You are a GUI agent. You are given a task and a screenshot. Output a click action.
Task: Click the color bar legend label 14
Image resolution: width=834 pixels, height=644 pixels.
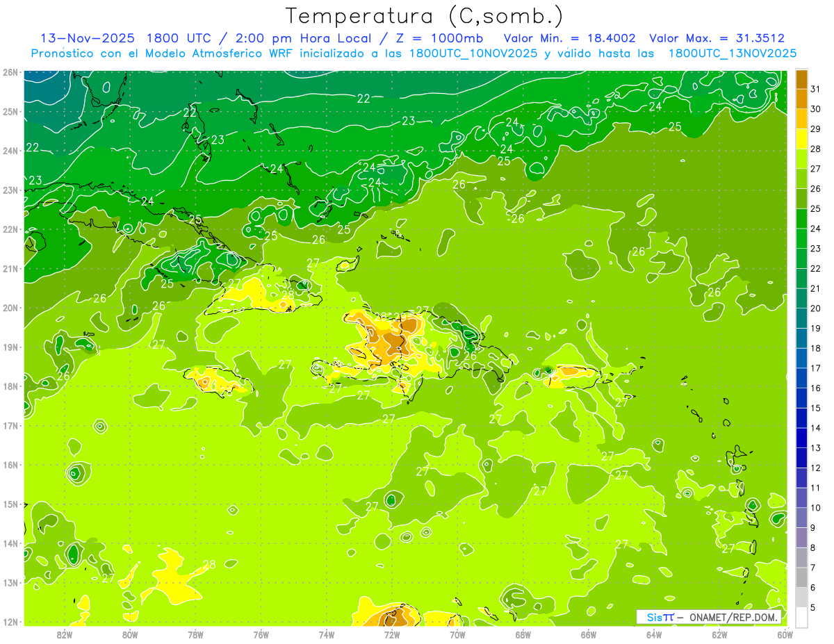tap(816, 428)
